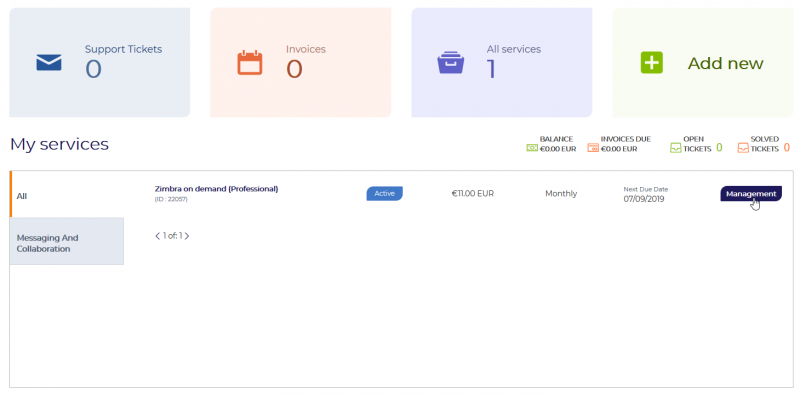Click the Support Tickets envelope icon

(x=49, y=62)
